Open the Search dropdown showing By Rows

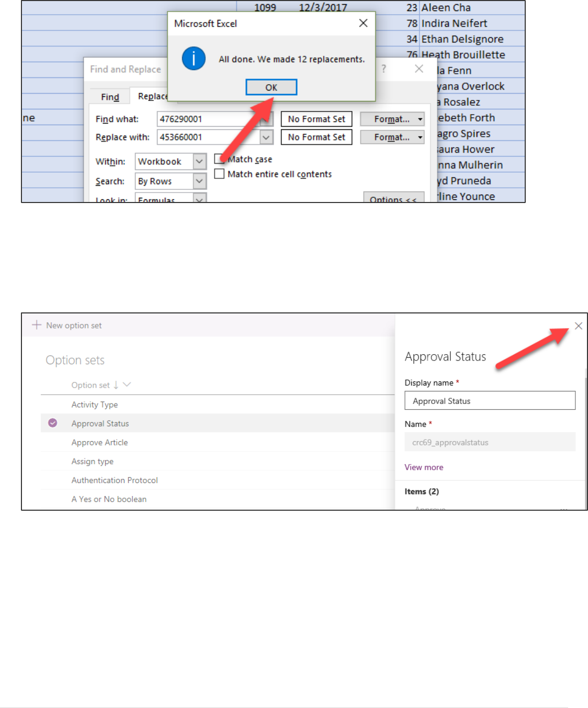pyautogui.click(x=171, y=181)
